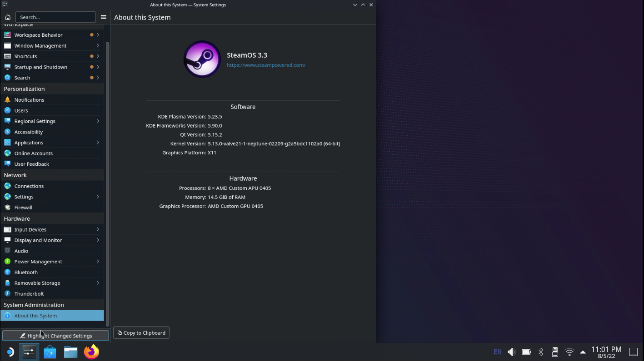Expand the Applications chevron
644x361 pixels.
(x=98, y=143)
